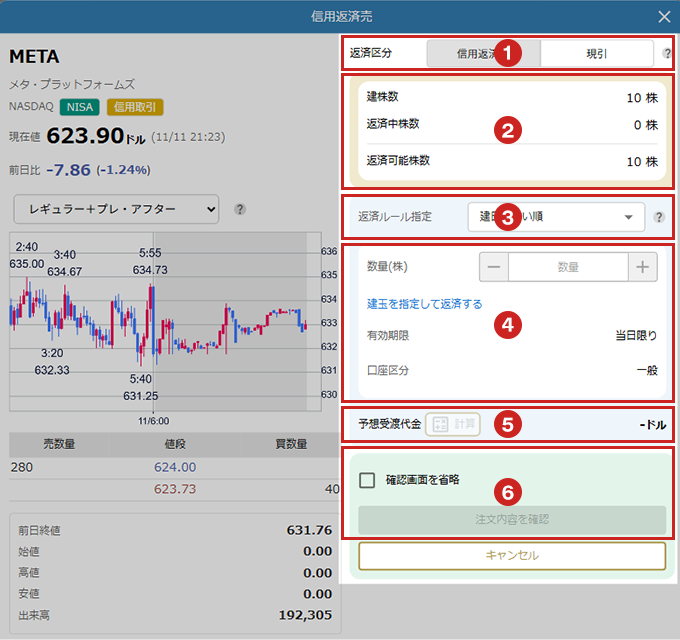The image size is (680, 640).
Task: Click the 口座区分 value 一般
Action: (647, 370)
